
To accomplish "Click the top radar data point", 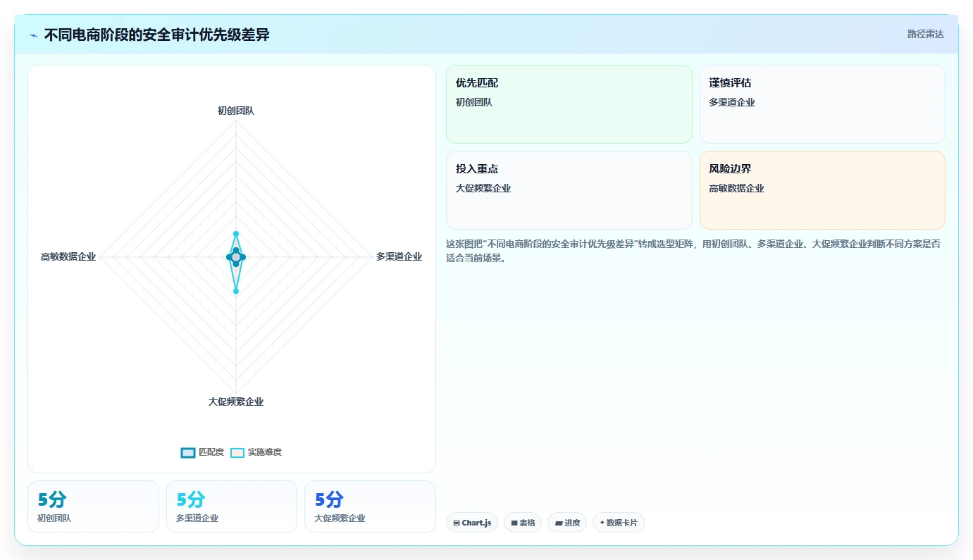I will tap(236, 233).
